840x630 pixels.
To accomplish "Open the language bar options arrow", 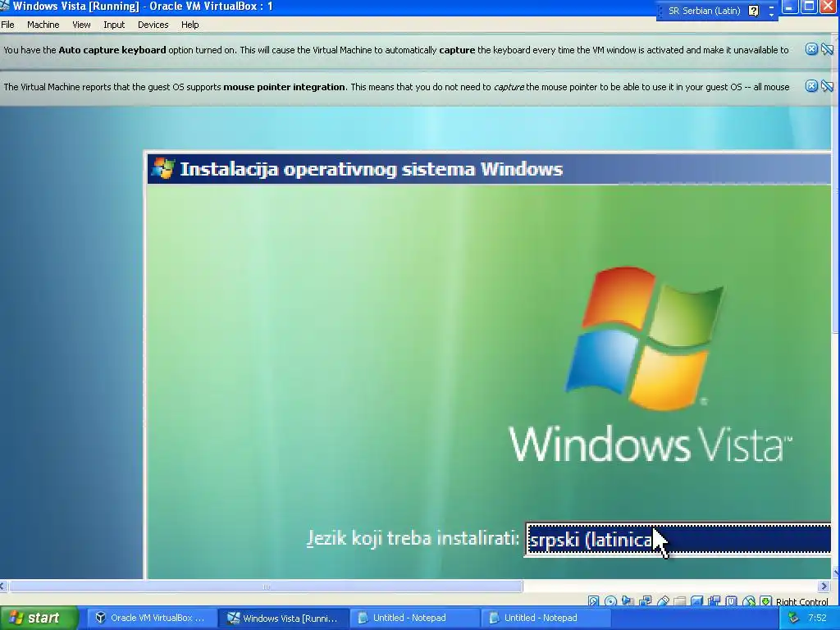I will (771, 14).
